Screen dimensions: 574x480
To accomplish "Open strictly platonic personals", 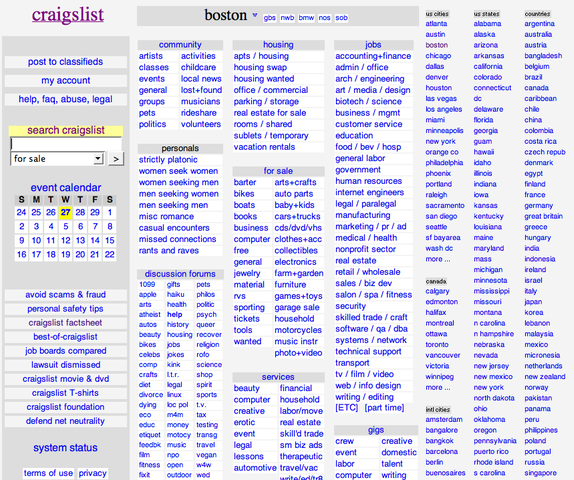I will (x=168, y=160).
